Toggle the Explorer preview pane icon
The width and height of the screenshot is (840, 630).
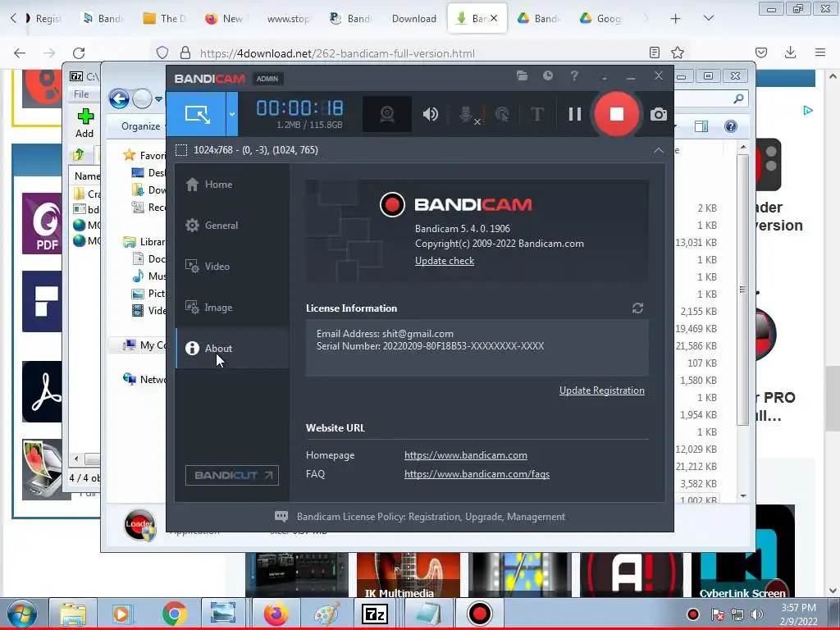click(x=701, y=126)
